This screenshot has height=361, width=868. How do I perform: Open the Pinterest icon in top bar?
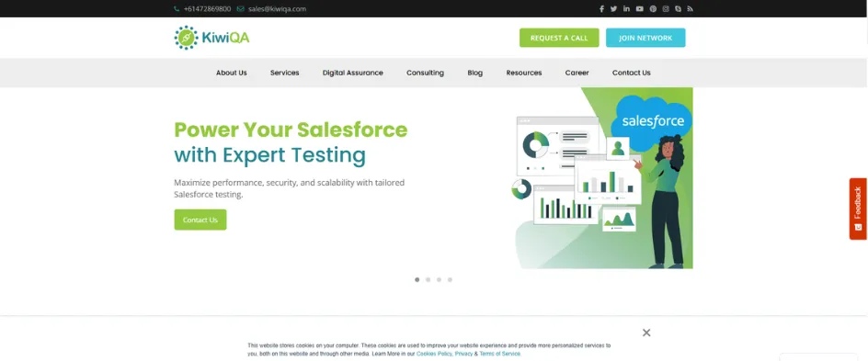point(653,9)
